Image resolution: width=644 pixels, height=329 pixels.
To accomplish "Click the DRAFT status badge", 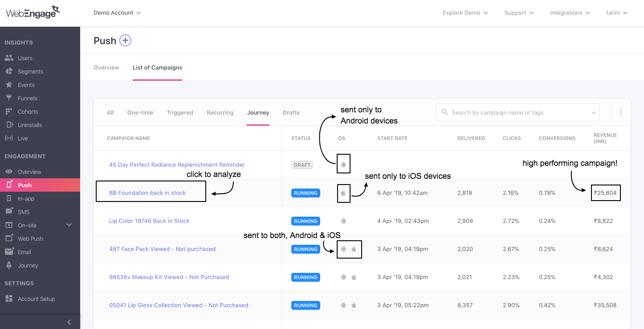I will 302,165.
